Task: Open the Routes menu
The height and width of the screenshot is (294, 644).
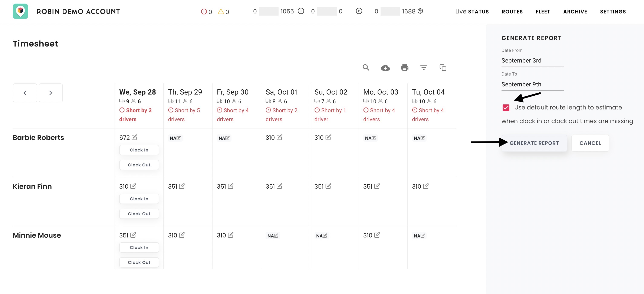Action: [x=512, y=12]
